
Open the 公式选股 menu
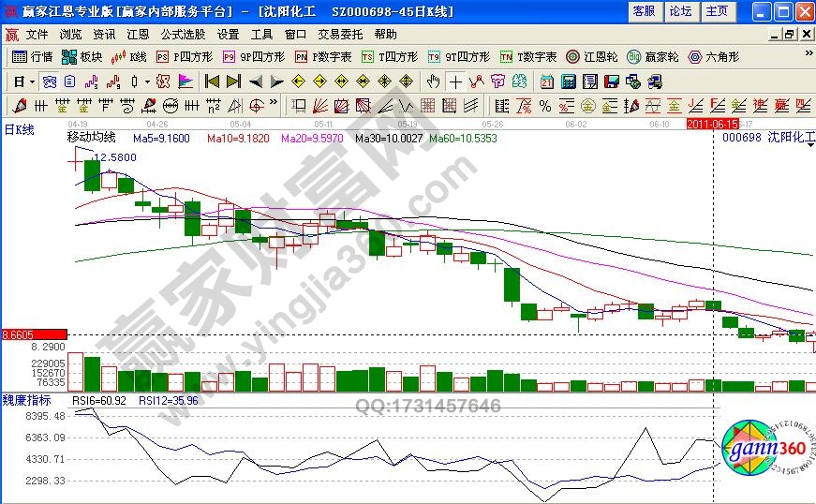pos(183,34)
